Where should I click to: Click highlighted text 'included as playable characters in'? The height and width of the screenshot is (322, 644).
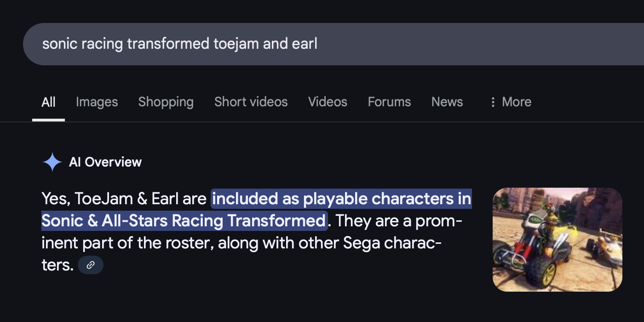[x=341, y=199]
